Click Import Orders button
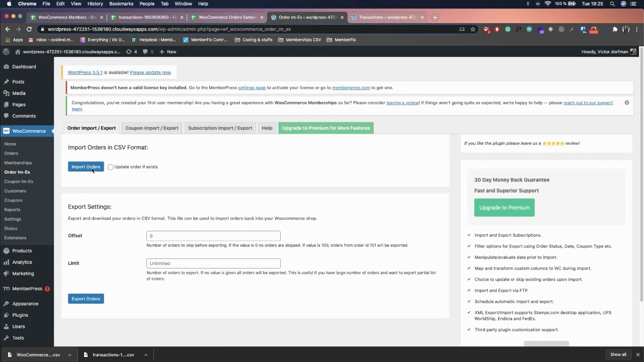 [86, 166]
